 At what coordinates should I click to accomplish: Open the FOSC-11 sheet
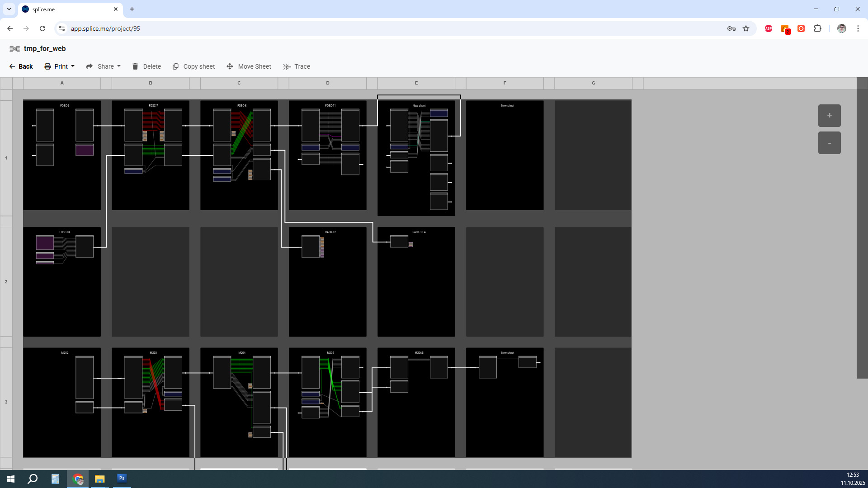coord(328,155)
